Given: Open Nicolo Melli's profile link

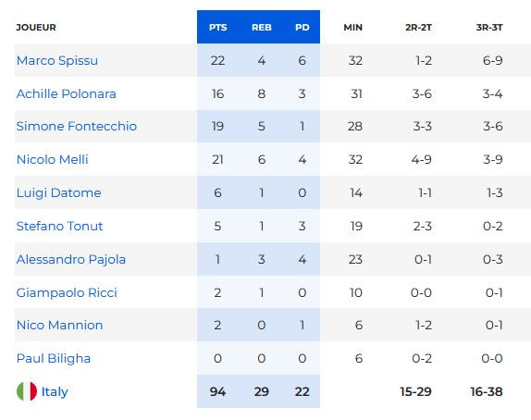Looking at the screenshot, I should click(53, 159).
